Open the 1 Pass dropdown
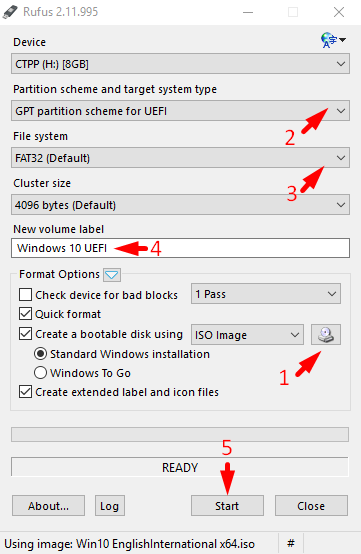 266,294
